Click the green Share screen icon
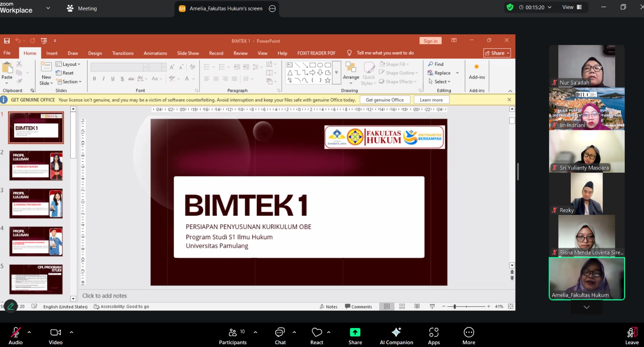The height and width of the screenshot is (347, 644). (355, 332)
